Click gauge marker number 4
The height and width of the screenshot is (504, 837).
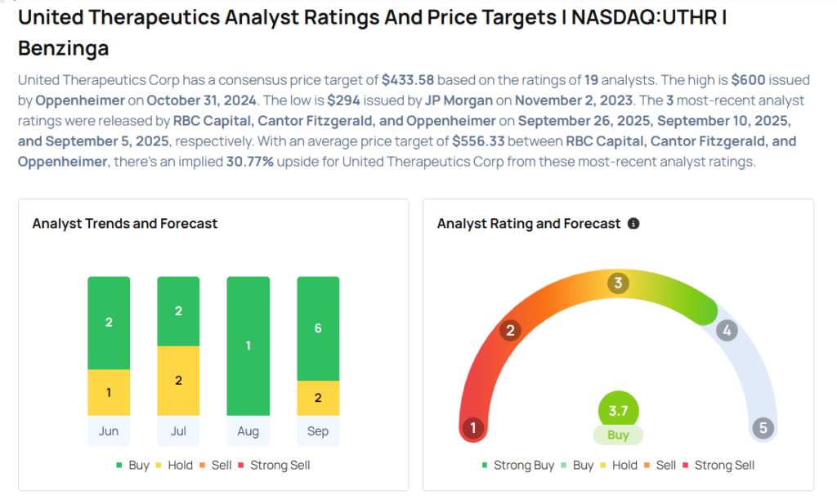[x=726, y=331]
